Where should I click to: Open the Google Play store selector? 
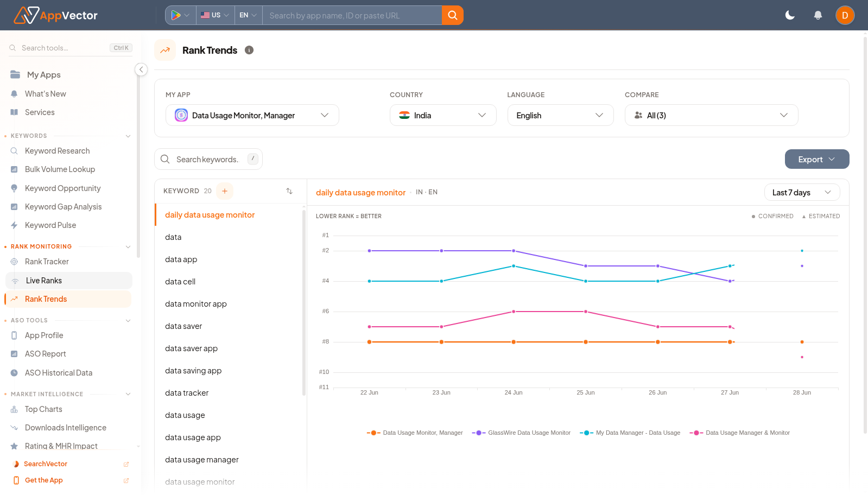181,15
